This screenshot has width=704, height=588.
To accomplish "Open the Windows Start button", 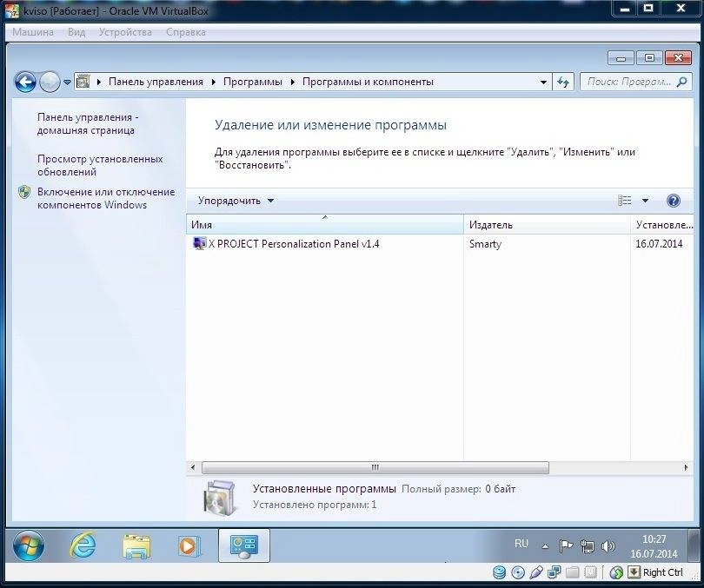I will click(29, 545).
